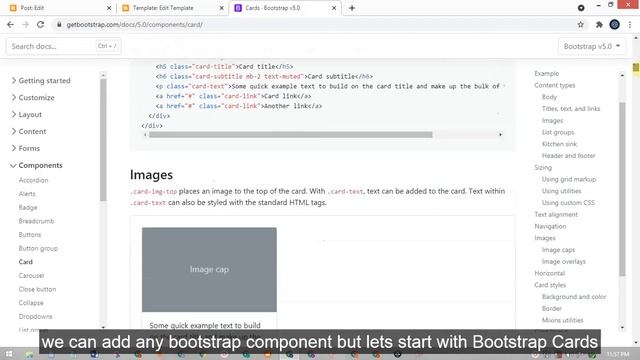Image resolution: width=640 pixels, height=360 pixels.
Task: Open the Bootstrap v5.0 version dropdown
Action: [x=591, y=46]
